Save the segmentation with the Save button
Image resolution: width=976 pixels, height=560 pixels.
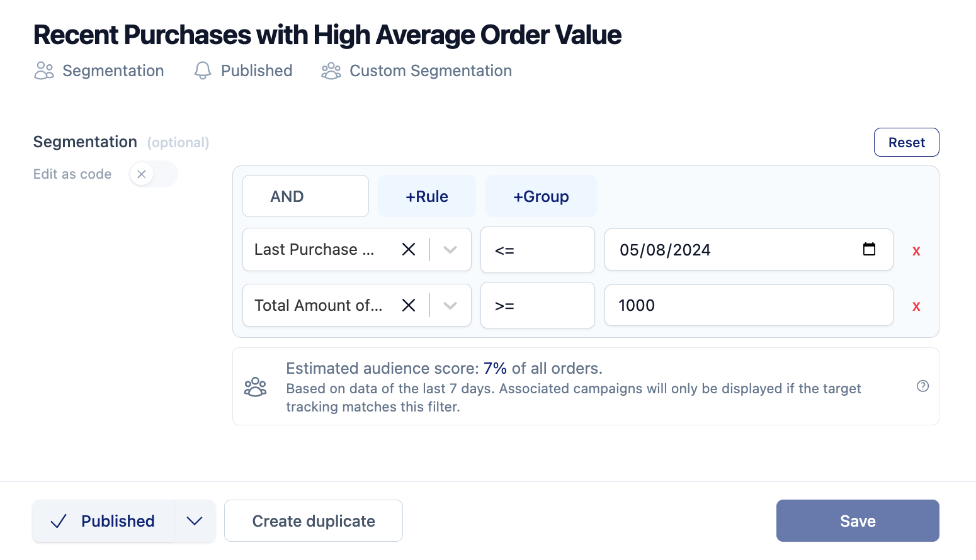(x=858, y=520)
